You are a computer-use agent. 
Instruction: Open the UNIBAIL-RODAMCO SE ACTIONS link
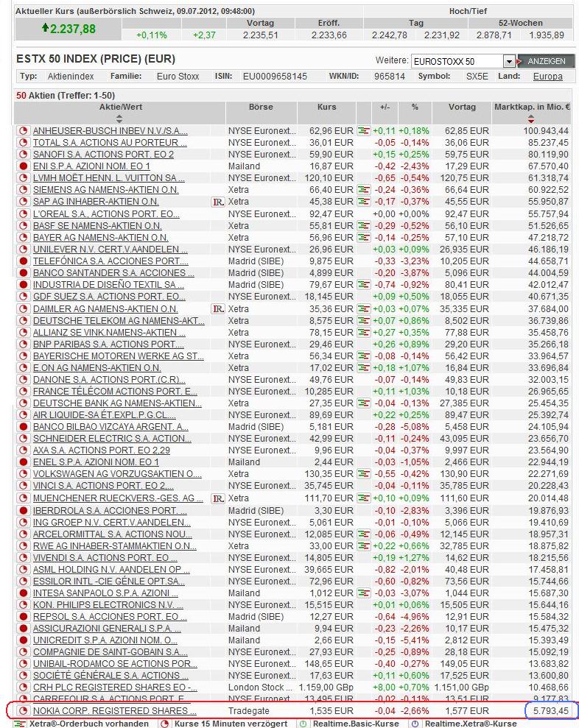coord(115,664)
